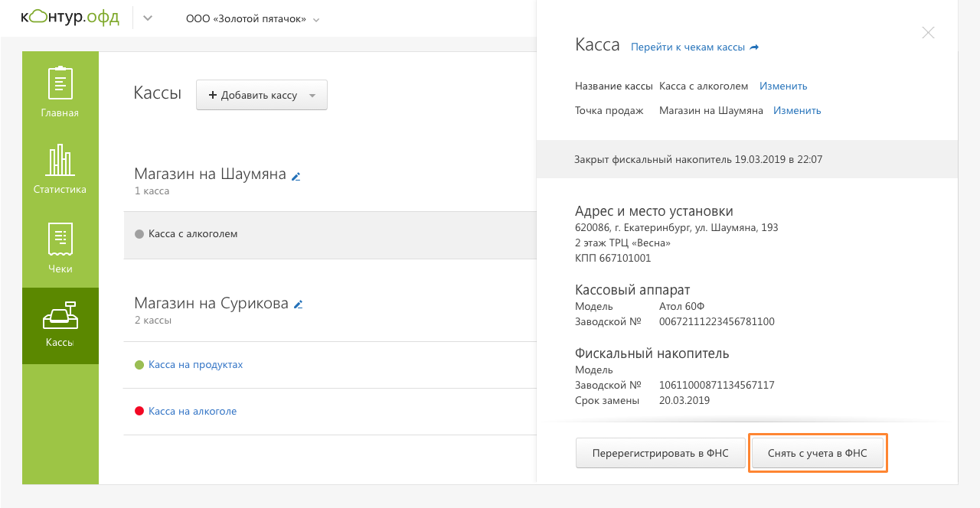Open Касса на алкоголе link
Viewport: 980px width, 508px height.
click(192, 412)
